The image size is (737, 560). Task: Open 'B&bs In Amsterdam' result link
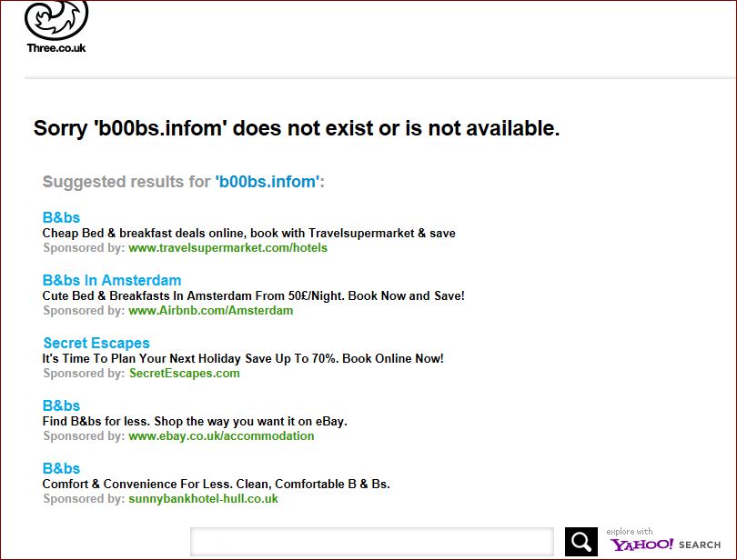click(x=112, y=280)
